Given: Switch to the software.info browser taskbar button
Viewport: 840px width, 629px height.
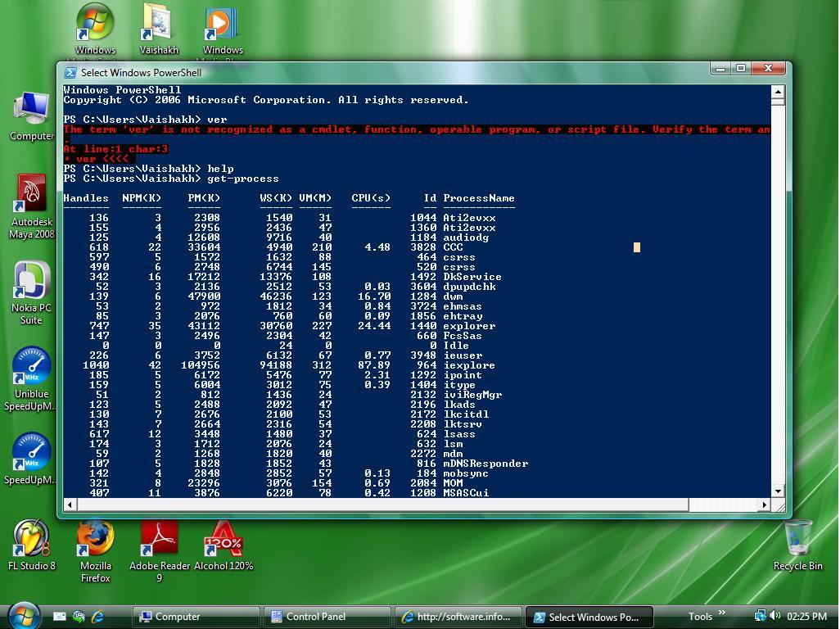Looking at the screenshot, I should coord(458,617).
